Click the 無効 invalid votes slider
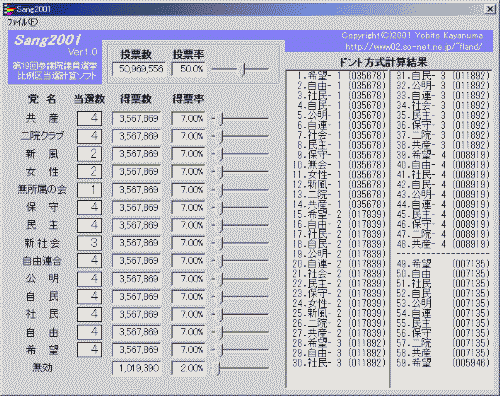 click(240, 368)
